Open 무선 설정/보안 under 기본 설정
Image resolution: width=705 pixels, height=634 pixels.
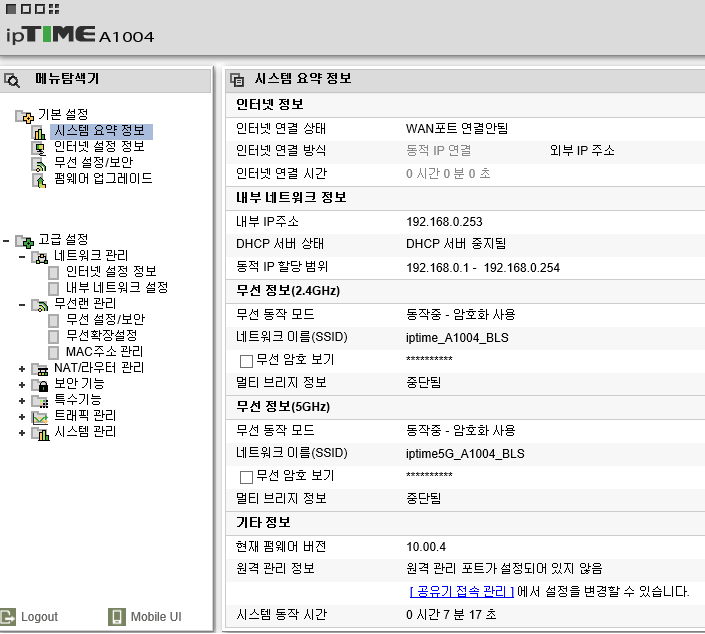point(94,162)
